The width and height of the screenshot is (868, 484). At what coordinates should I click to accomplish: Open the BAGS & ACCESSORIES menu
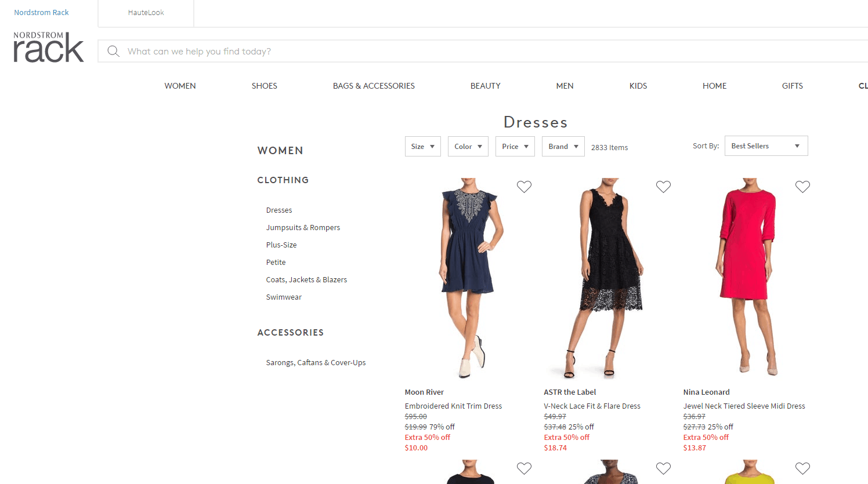click(374, 86)
